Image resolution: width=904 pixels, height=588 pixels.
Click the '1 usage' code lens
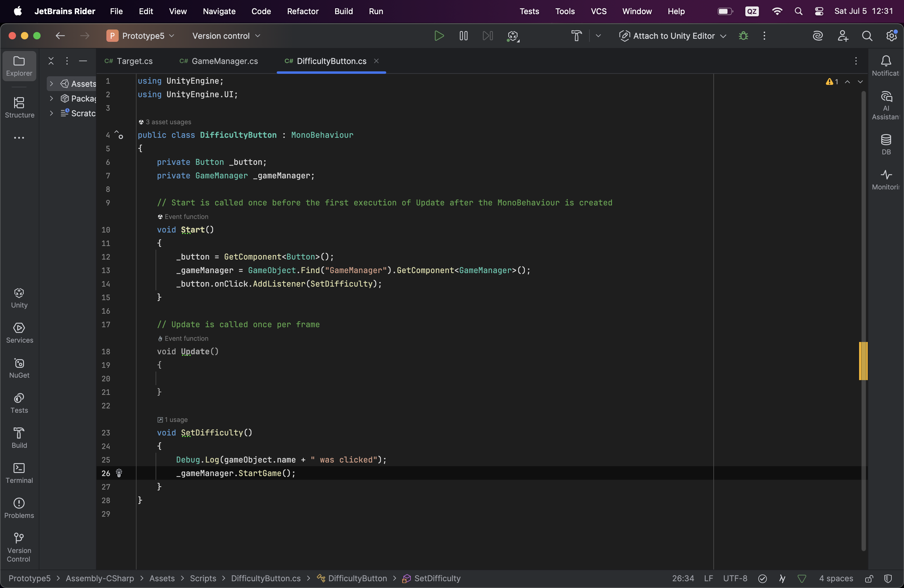coord(172,420)
